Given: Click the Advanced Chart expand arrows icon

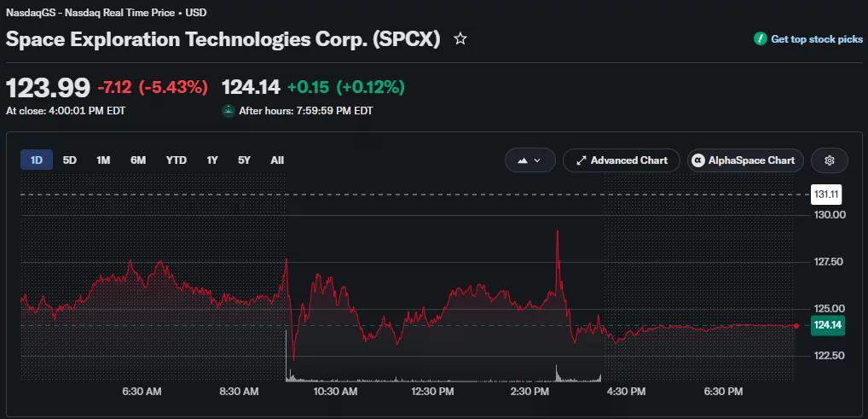Looking at the screenshot, I should click(x=581, y=160).
